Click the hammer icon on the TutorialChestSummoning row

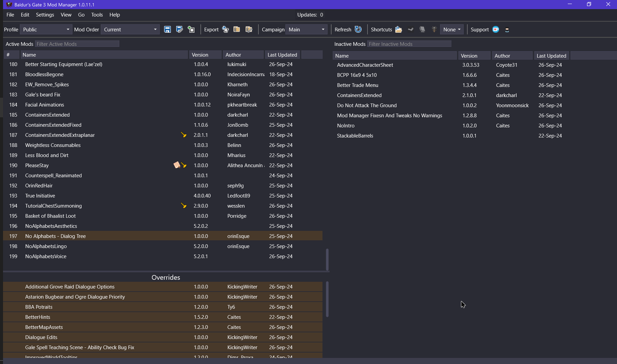(x=184, y=206)
